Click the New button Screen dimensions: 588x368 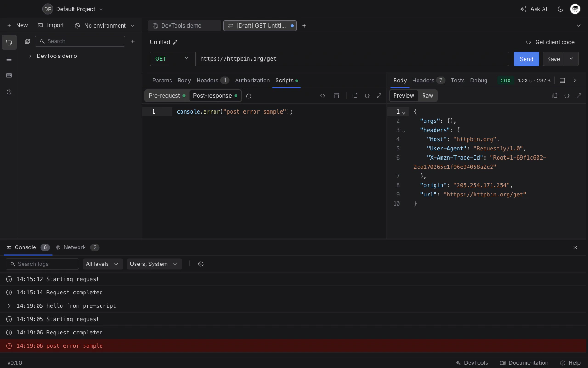pos(17,26)
